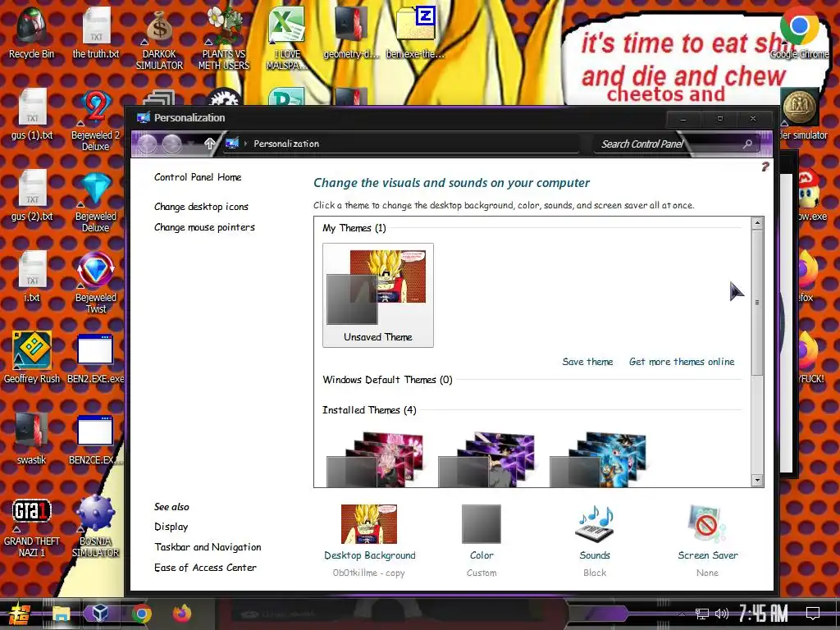The height and width of the screenshot is (630, 840).
Task: Launch Geoffrey Rush geometry icon
Action: tap(32, 357)
